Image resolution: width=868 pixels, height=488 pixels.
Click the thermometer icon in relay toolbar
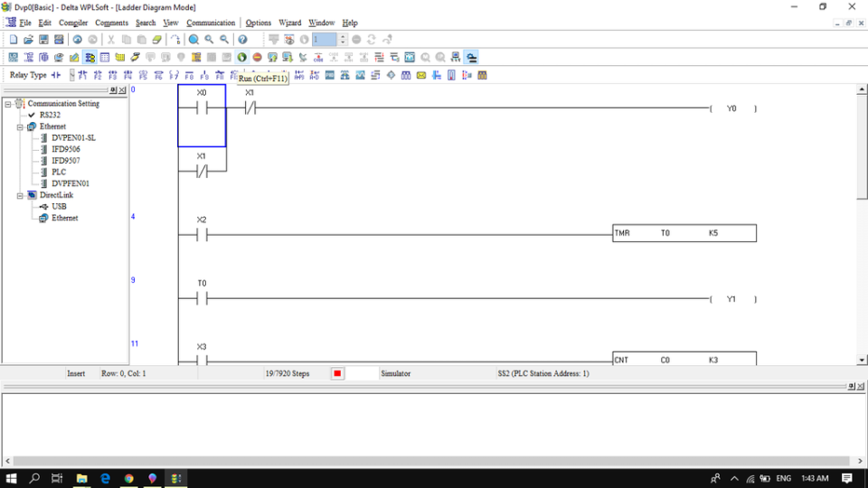coord(452,75)
